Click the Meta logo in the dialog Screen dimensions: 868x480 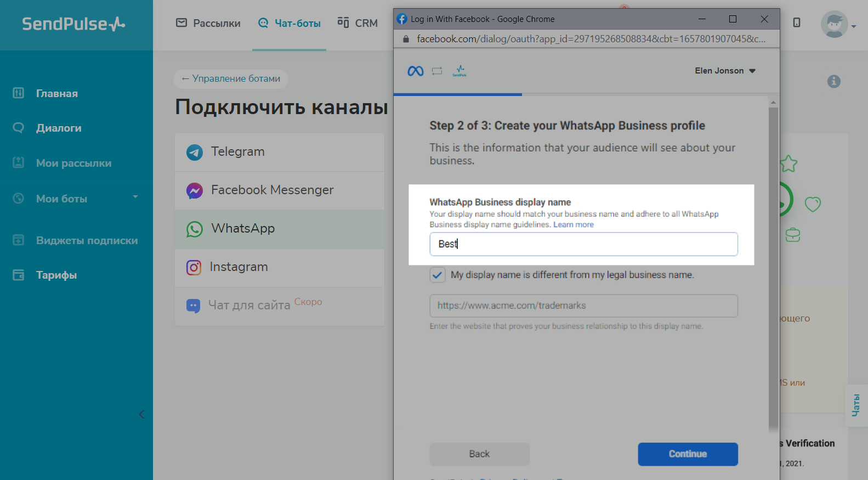pyautogui.click(x=416, y=71)
